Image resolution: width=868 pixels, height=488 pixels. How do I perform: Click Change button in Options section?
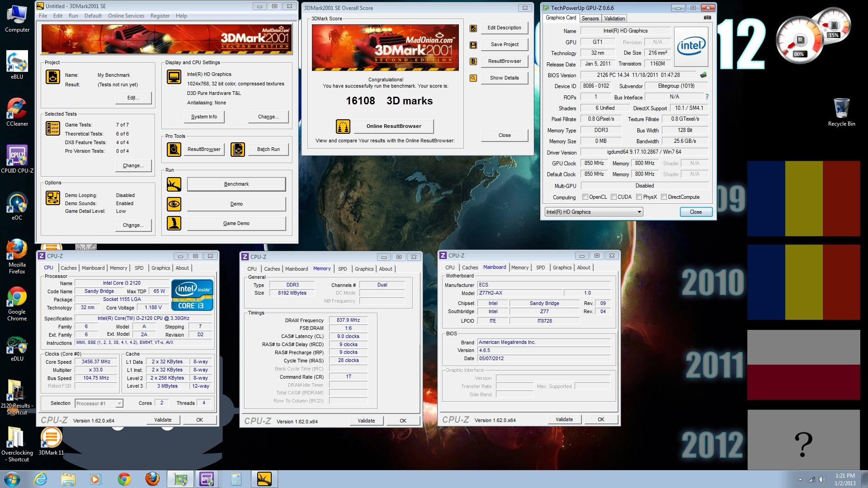click(133, 225)
